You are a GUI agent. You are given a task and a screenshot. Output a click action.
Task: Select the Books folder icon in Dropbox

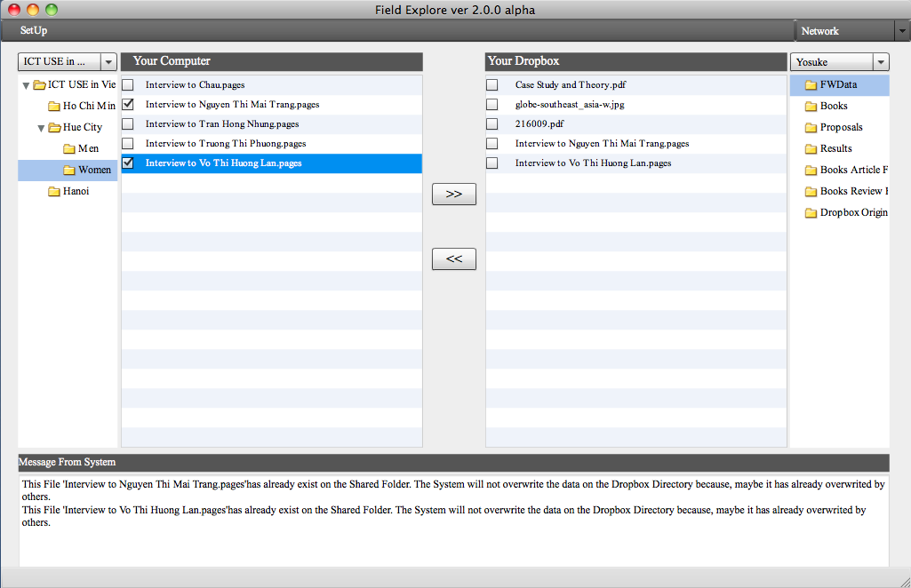(x=811, y=107)
